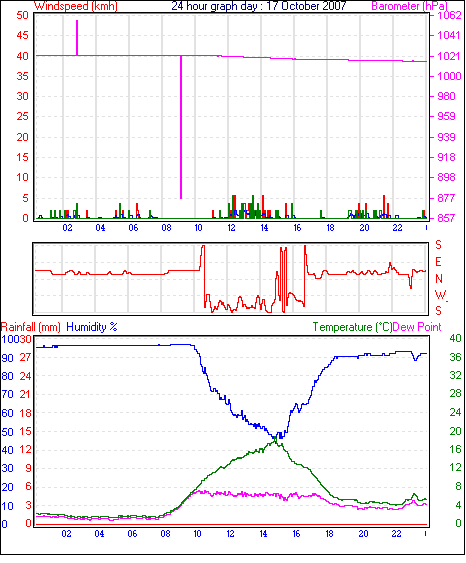Click the W label on wind direction chart
Image resolution: width=466 pixels, height=563 pixels.
440,295
